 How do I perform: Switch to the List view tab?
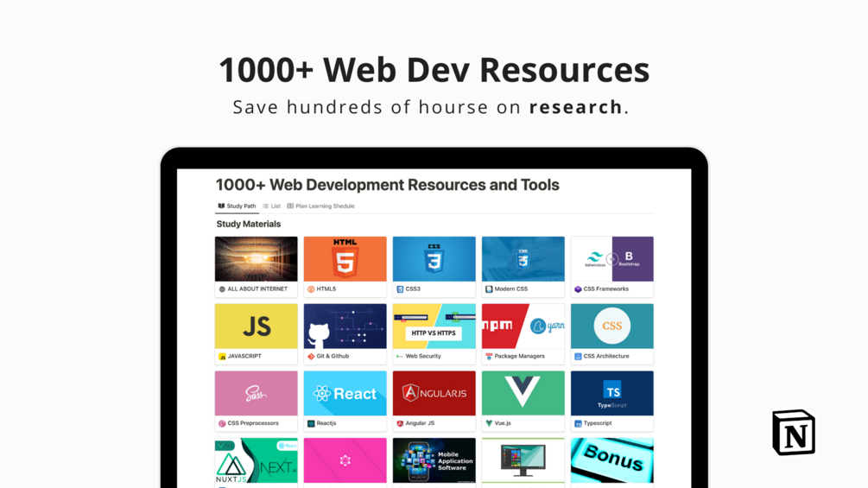tap(271, 206)
